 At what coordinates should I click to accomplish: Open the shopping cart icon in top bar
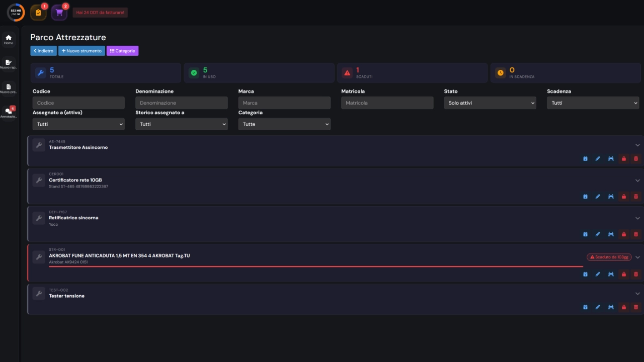click(59, 13)
